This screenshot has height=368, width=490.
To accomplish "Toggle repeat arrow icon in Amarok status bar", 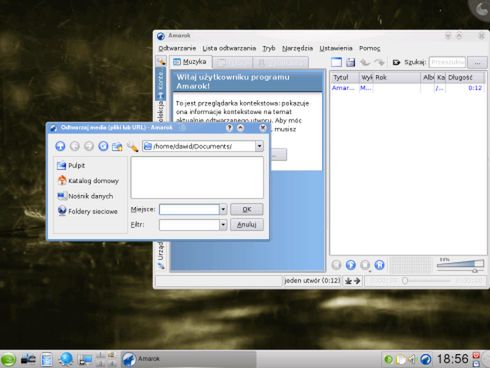I will point(357,281).
